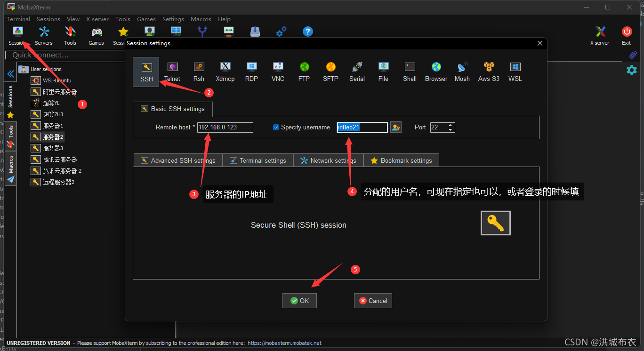The width and height of the screenshot is (644, 351).
Task: Click the user manager icon beside username
Action: tap(395, 128)
